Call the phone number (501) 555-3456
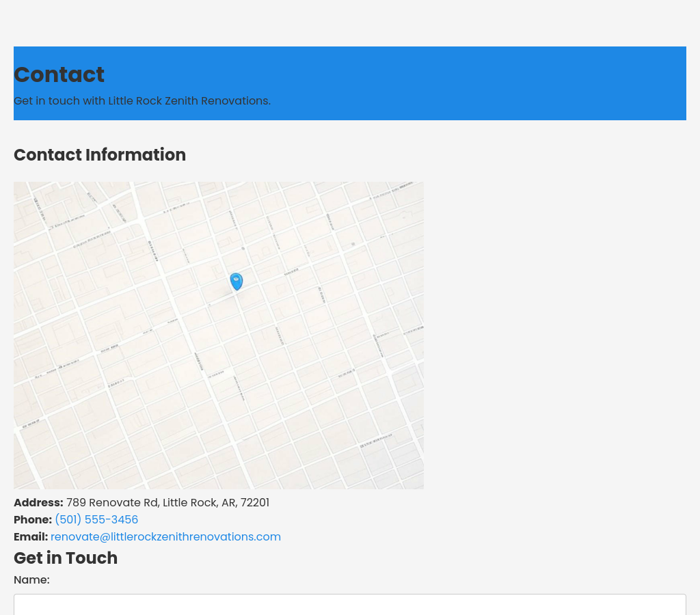The width and height of the screenshot is (700, 615). tap(96, 519)
